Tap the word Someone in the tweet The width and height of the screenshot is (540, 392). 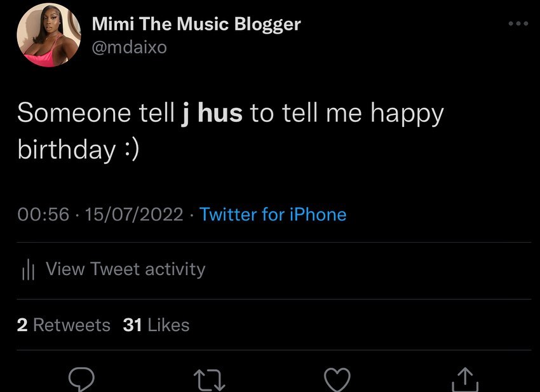[74, 112]
